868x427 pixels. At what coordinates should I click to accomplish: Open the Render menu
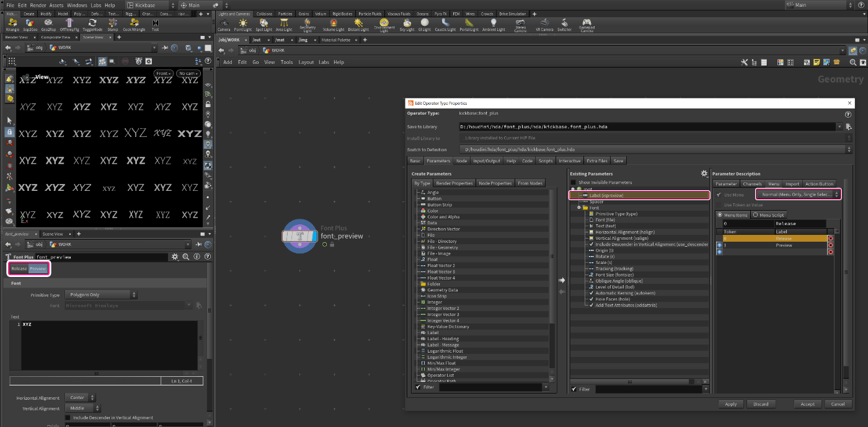38,5
